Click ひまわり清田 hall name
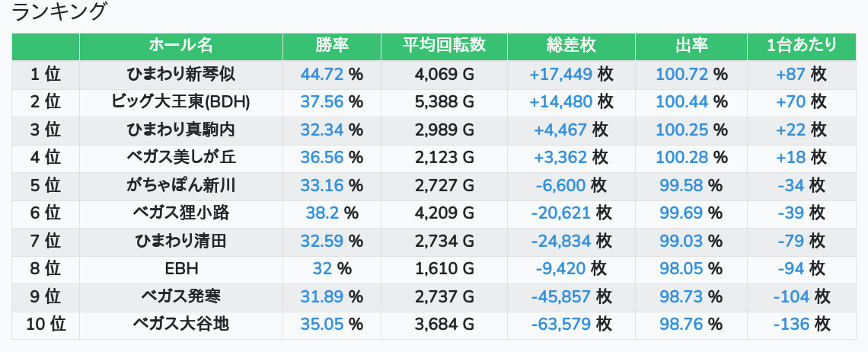Screen dimensions: 868x352 click(180, 241)
